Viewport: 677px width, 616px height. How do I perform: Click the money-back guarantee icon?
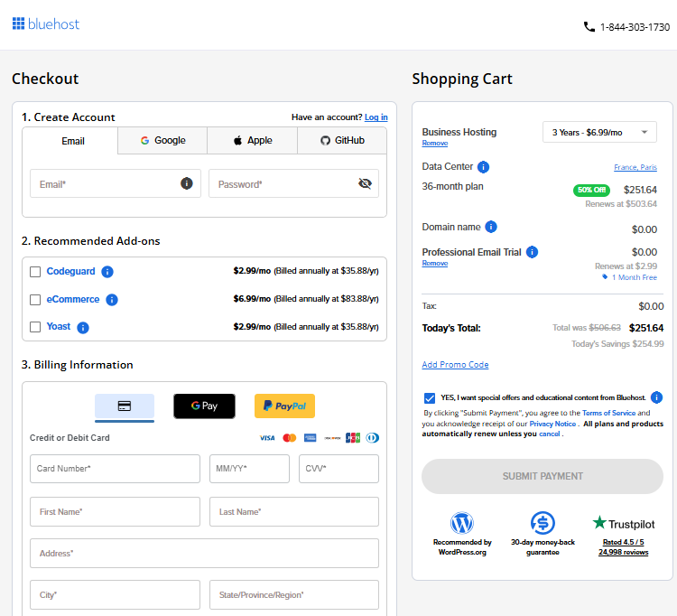click(x=543, y=523)
